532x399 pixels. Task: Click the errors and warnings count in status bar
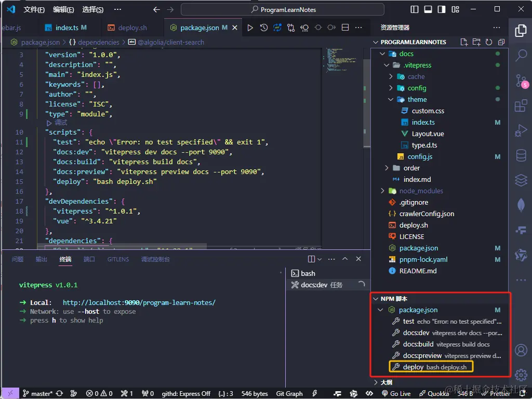(x=99, y=394)
